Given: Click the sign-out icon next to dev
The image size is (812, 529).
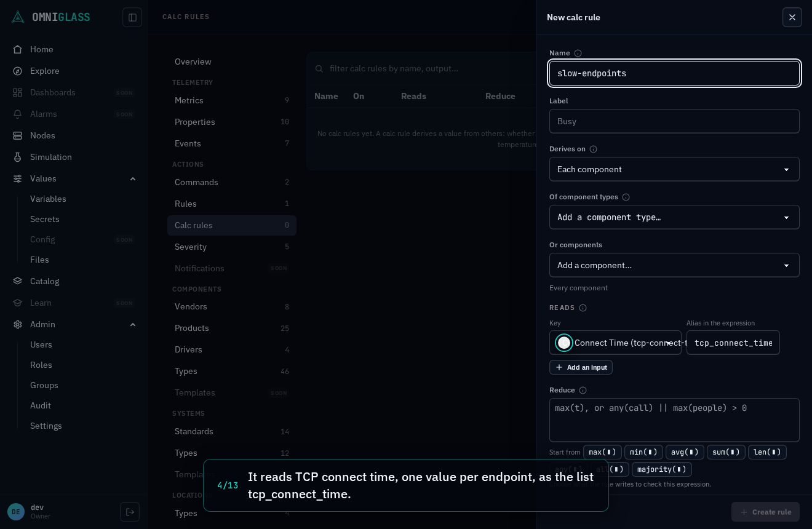Looking at the screenshot, I should (x=130, y=512).
